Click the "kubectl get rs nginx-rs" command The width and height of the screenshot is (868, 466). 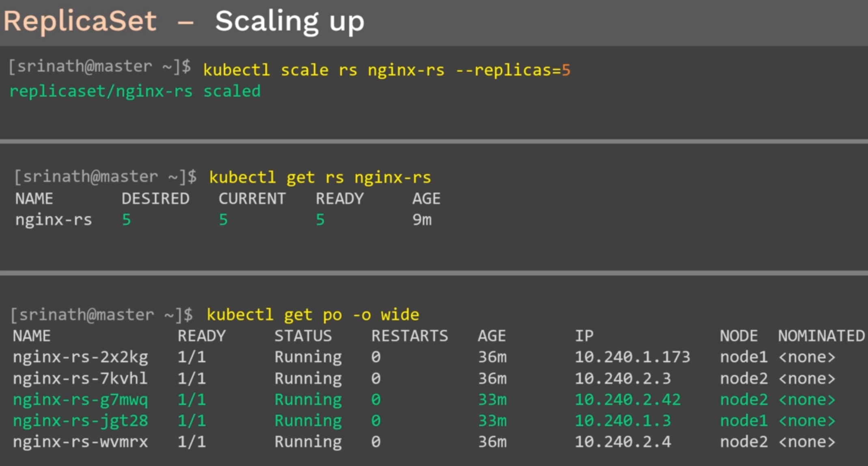pyautogui.click(x=320, y=177)
